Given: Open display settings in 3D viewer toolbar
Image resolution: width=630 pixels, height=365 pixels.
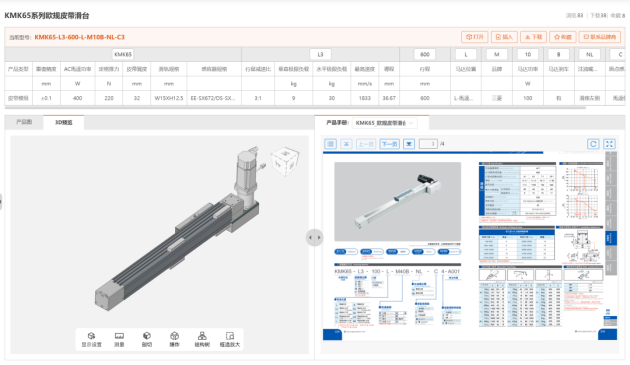Looking at the screenshot, I should point(92,339).
